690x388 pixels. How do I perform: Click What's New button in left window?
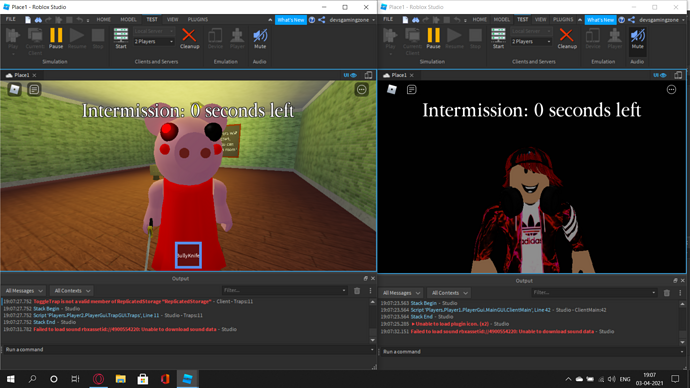click(x=290, y=20)
